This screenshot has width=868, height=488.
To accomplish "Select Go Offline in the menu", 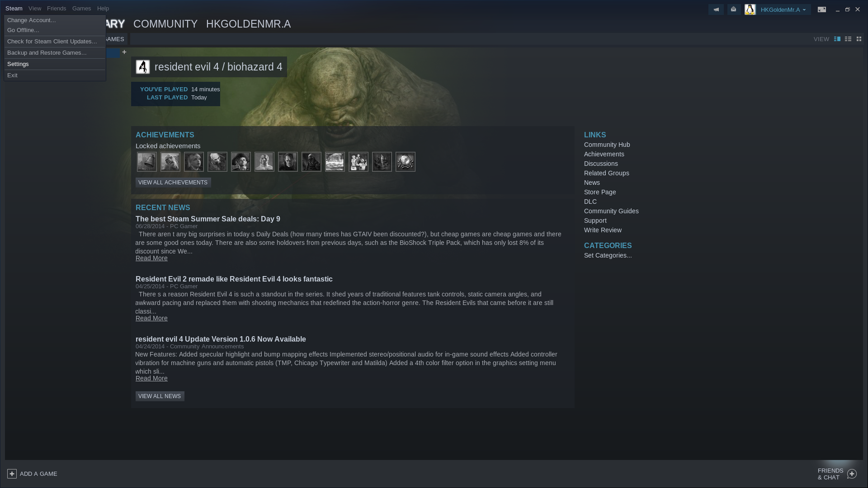I will click(x=55, y=30).
